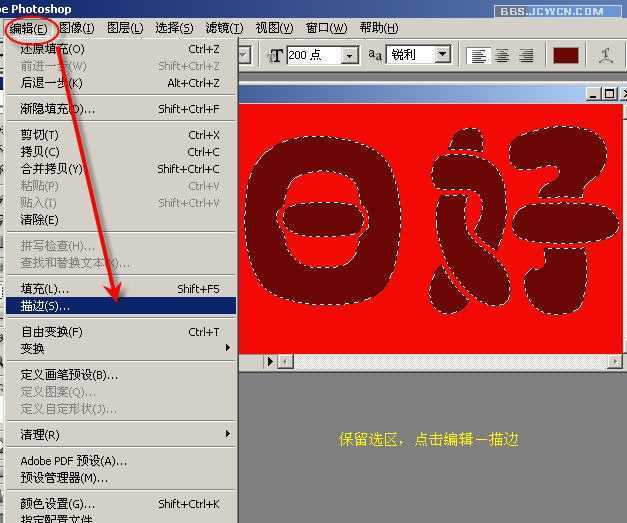Open the 图像(I) menu

77,28
